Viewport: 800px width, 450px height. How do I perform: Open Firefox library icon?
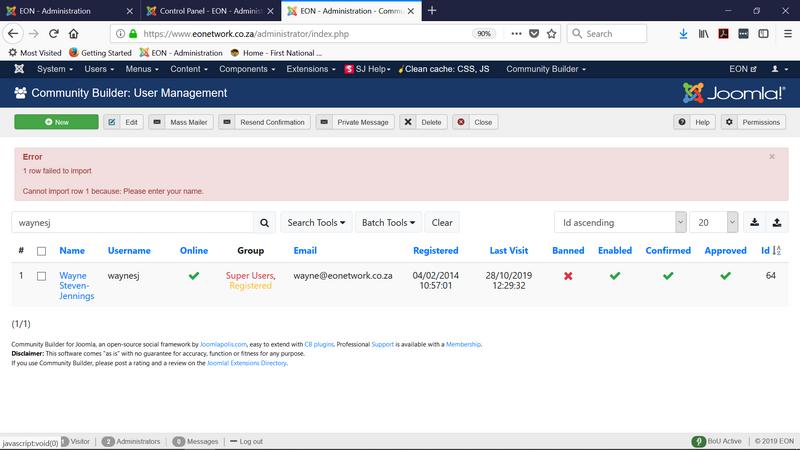tap(704, 34)
